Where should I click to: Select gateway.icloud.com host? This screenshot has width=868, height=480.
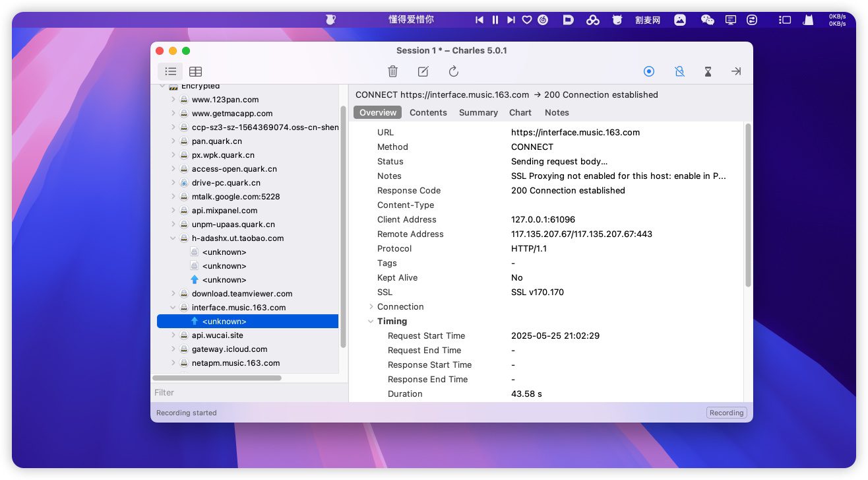coord(230,349)
